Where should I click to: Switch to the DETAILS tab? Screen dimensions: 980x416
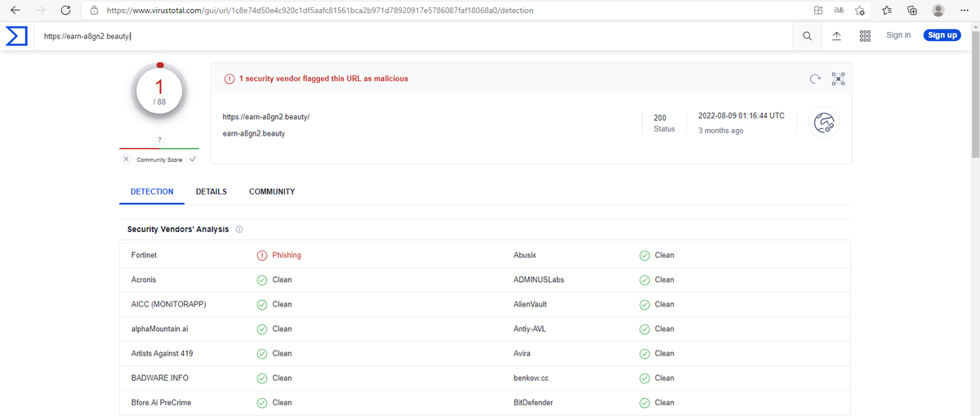click(212, 191)
